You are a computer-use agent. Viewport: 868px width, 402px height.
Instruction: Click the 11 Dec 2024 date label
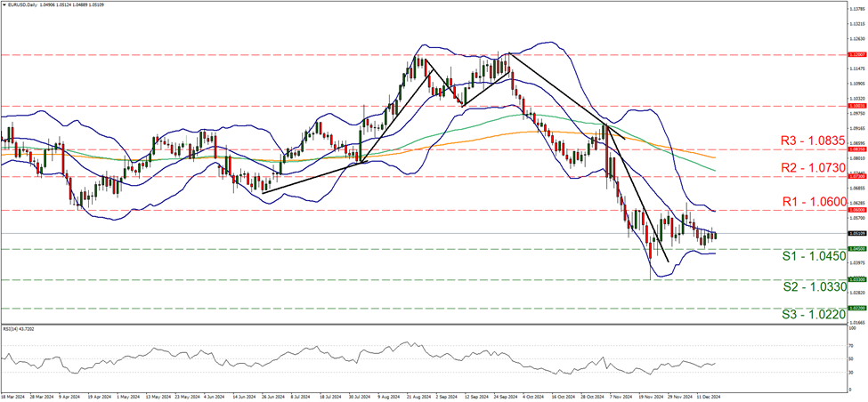point(706,398)
